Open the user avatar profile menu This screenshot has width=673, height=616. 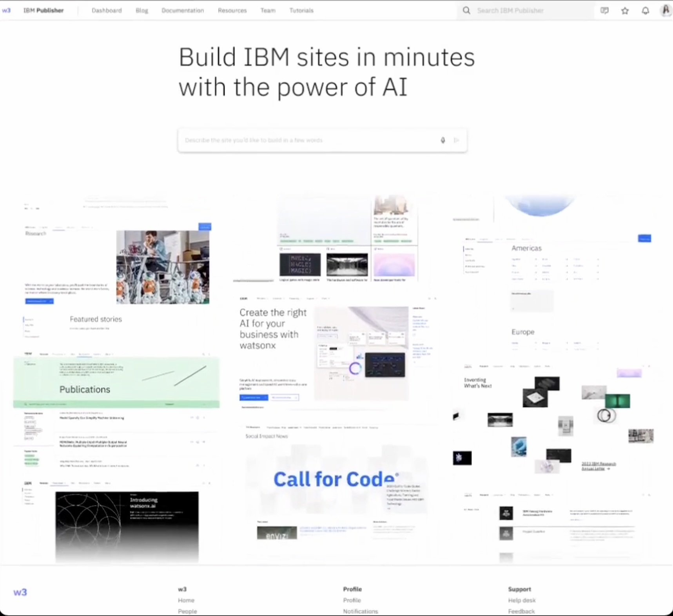(666, 10)
